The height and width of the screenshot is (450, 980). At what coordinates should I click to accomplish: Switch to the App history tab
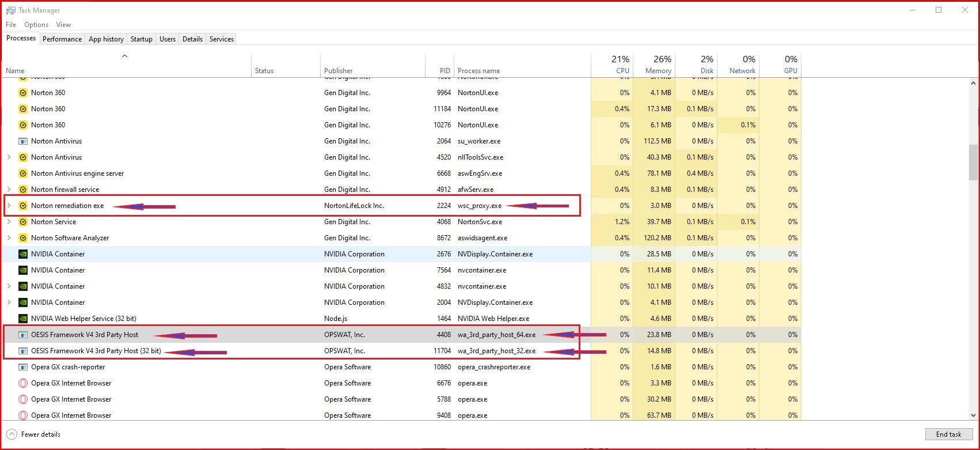106,39
